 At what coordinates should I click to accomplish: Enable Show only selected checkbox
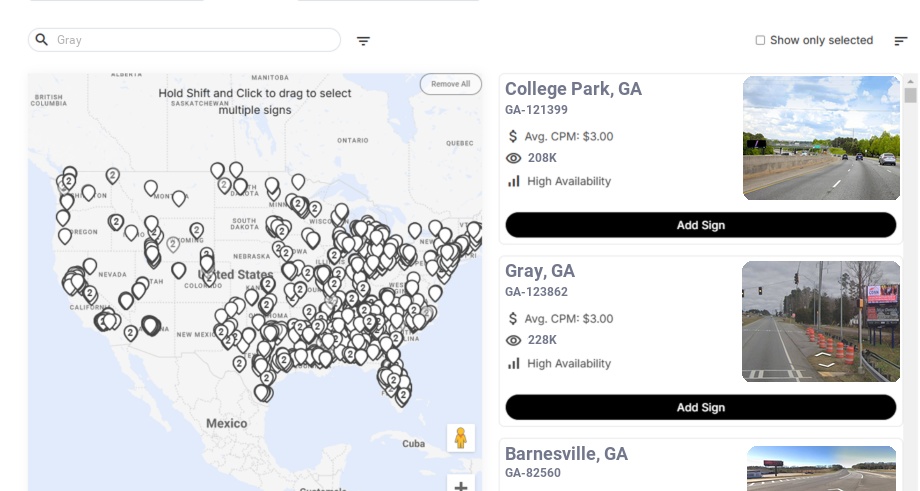click(x=760, y=41)
